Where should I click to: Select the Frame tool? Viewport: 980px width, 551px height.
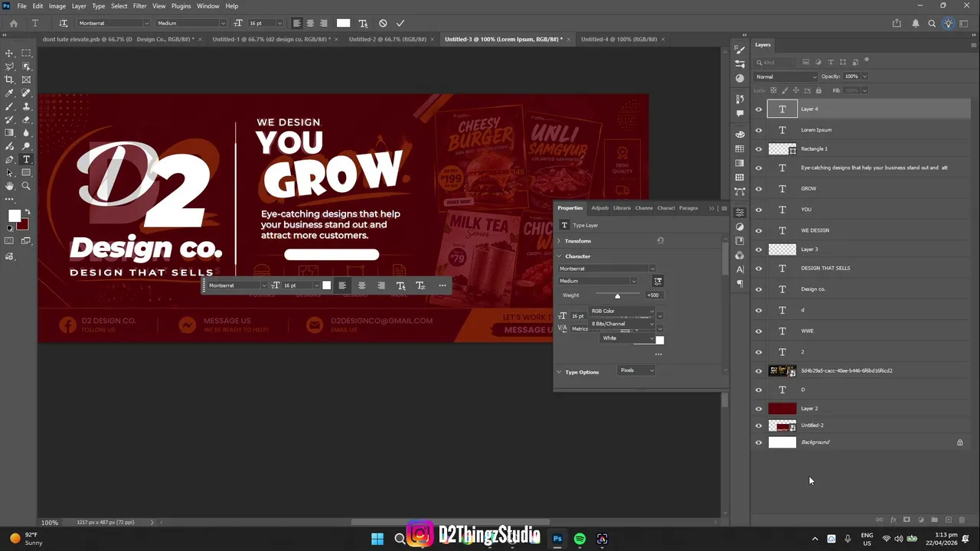click(x=26, y=80)
